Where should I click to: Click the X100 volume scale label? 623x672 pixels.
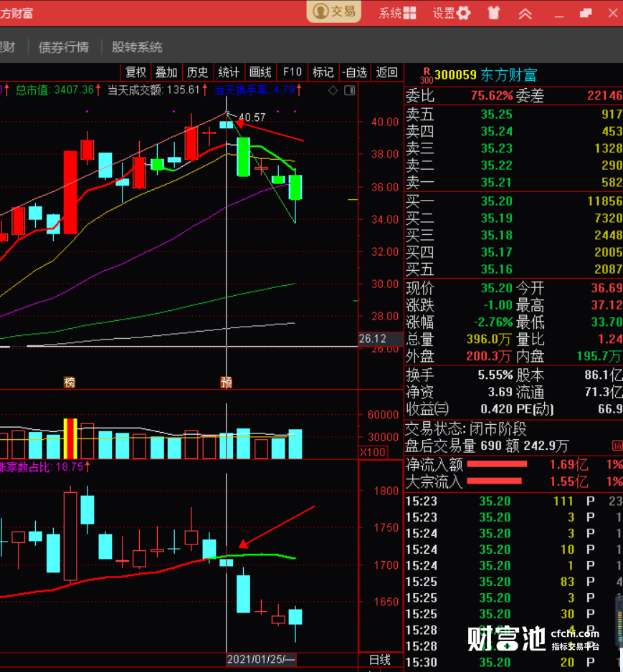point(373,452)
